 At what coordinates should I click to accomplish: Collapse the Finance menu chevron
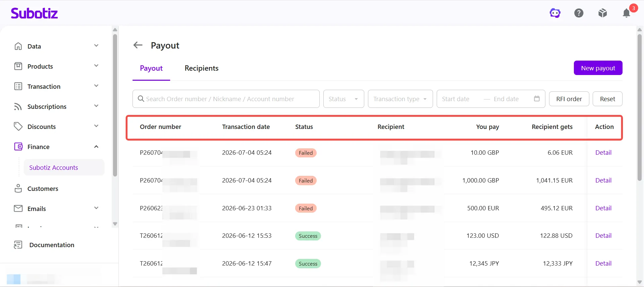point(96,147)
